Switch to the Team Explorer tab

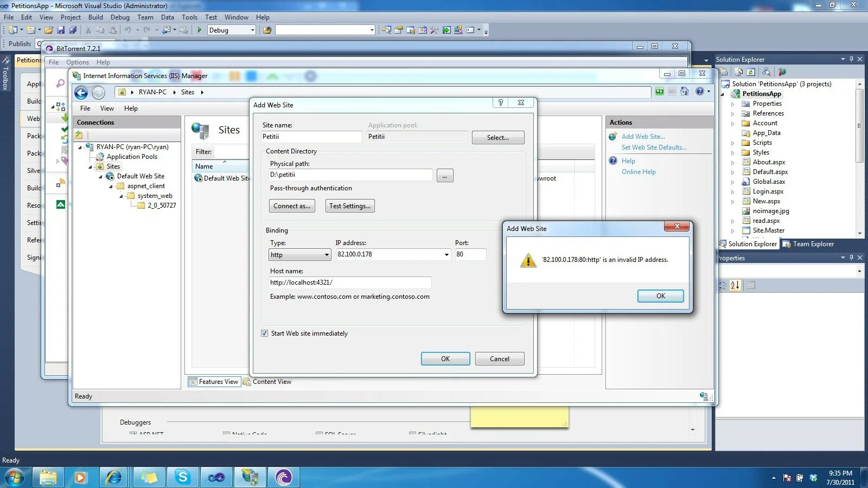(x=808, y=244)
